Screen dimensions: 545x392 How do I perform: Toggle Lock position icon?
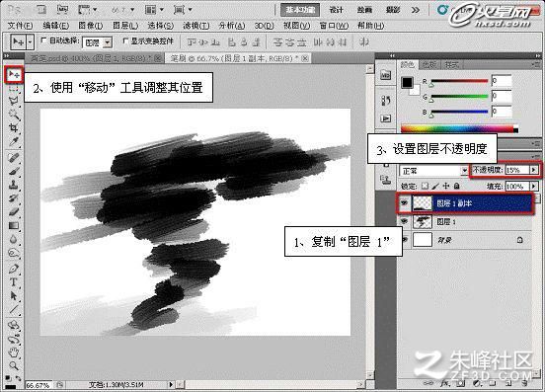point(446,187)
